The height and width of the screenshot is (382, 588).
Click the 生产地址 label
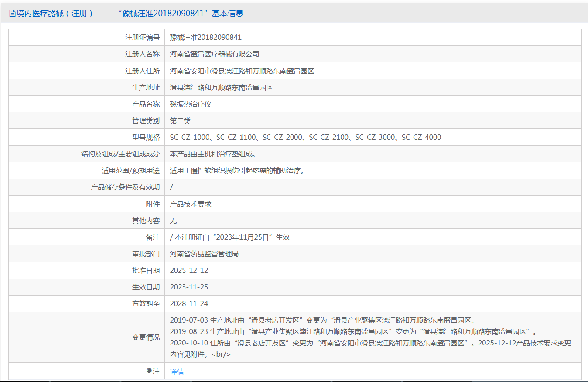[146, 87]
